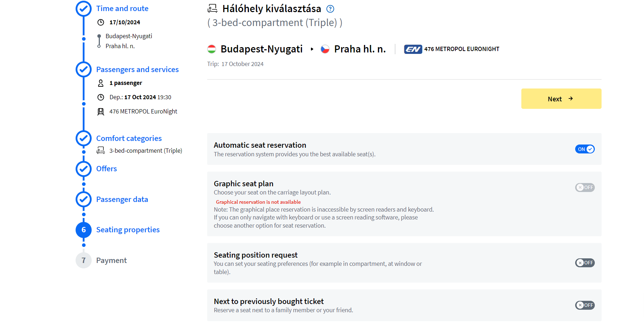Click the help question mark icon beside the heading
The height and width of the screenshot is (324, 644).
pyautogui.click(x=330, y=9)
